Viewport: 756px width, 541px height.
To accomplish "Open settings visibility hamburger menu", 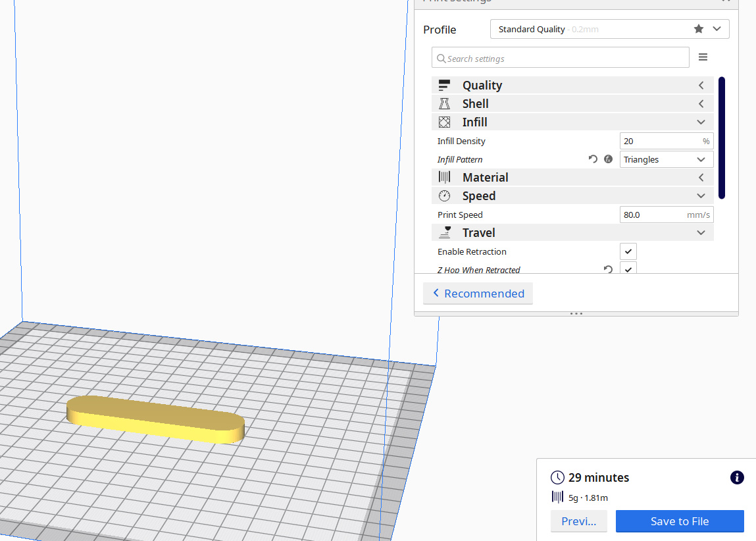I will (703, 57).
